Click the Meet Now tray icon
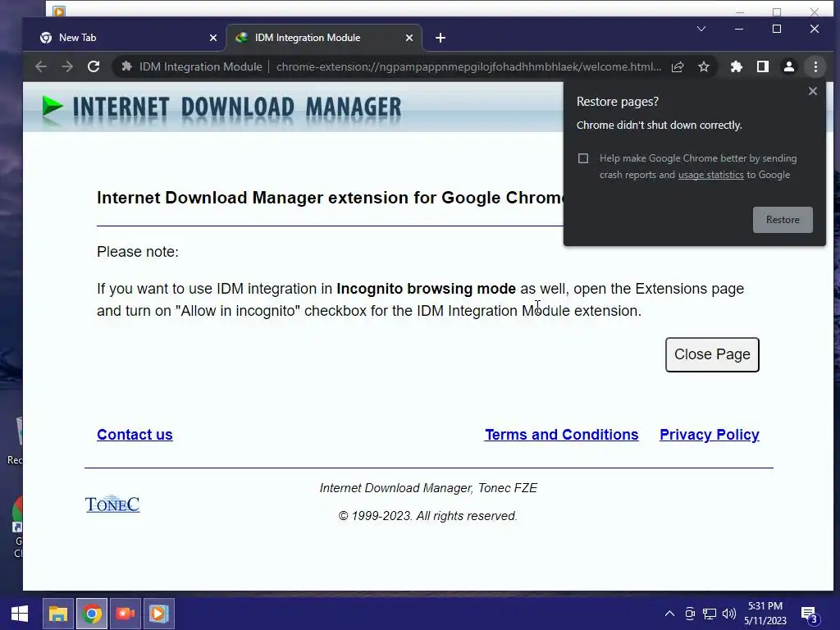Screen dimensions: 840x630 [x=689, y=614]
